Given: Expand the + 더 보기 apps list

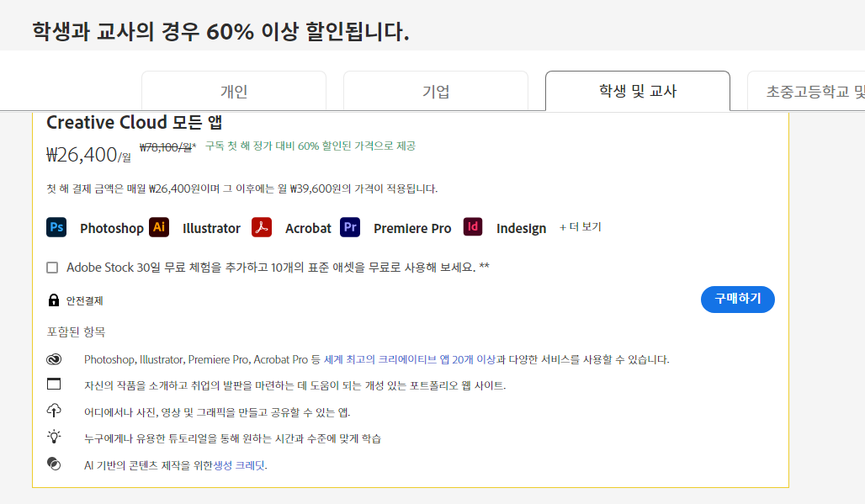Looking at the screenshot, I should click(581, 227).
